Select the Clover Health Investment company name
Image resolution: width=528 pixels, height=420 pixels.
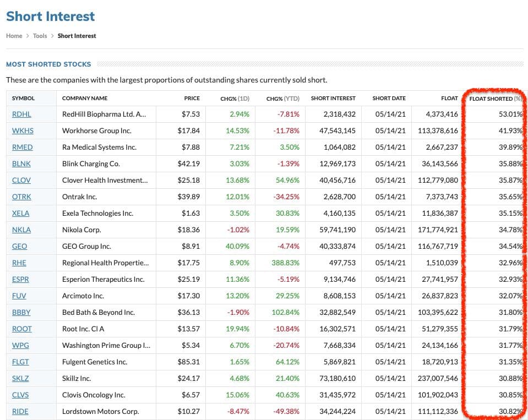(x=105, y=180)
